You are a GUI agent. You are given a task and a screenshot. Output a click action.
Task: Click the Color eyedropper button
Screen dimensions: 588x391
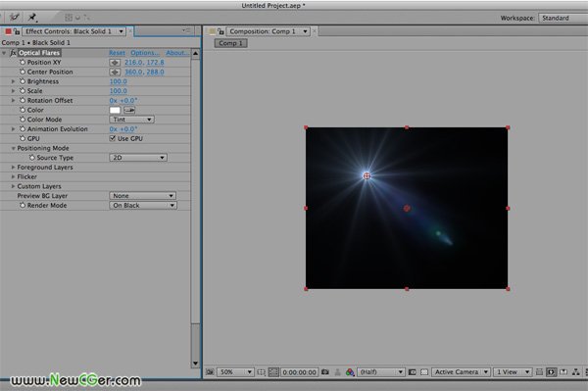tap(129, 110)
